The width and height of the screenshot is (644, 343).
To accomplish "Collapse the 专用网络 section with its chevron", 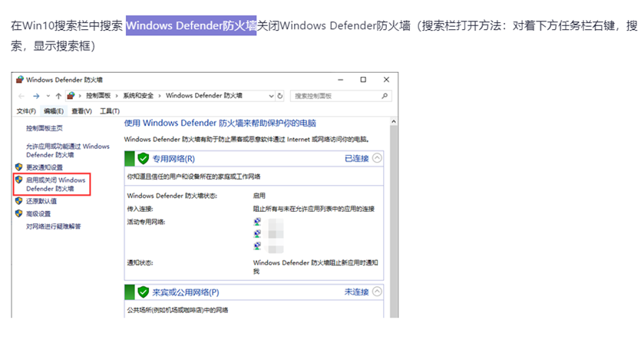I will pyautogui.click(x=377, y=158).
